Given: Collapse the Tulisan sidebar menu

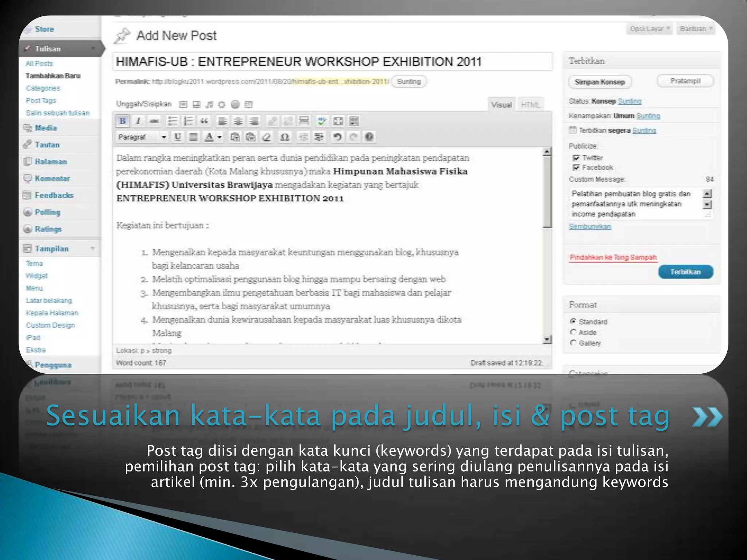Looking at the screenshot, I should pyautogui.click(x=93, y=48).
